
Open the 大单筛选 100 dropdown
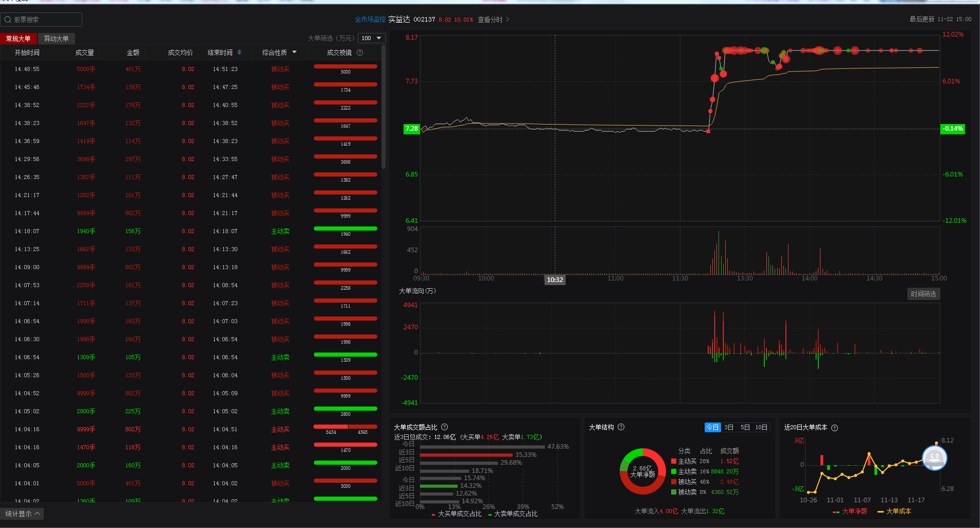[x=372, y=38]
